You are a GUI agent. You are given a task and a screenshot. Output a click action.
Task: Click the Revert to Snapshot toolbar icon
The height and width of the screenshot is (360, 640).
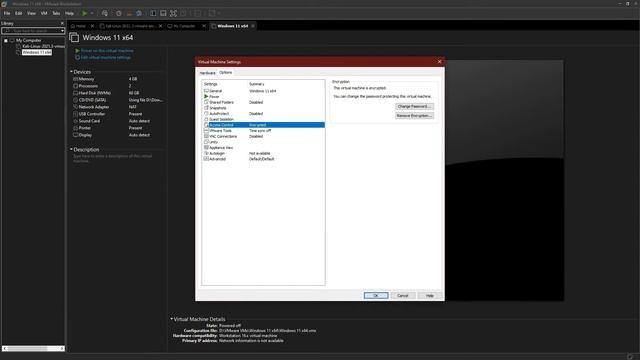129,13
